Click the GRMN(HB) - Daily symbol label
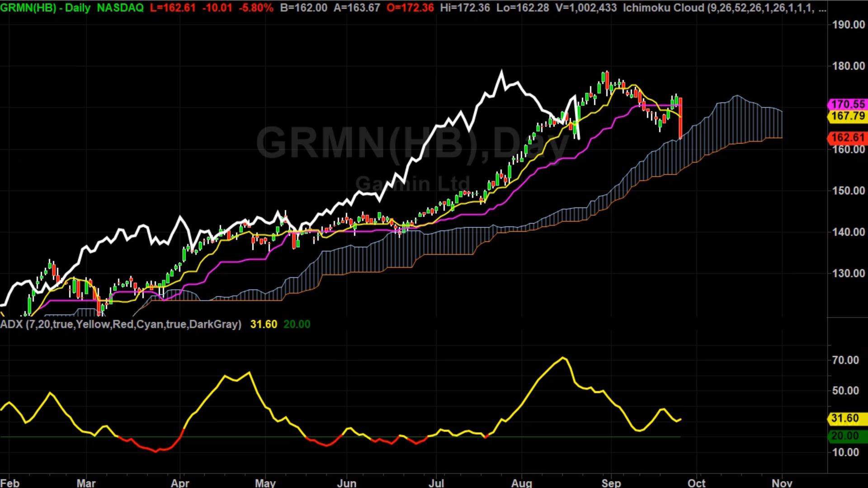The width and height of the screenshot is (868, 488). point(45,8)
